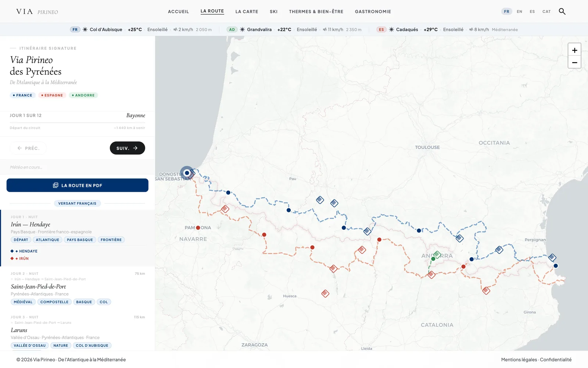The height and width of the screenshot is (368, 588).
Task: Click the Médiéval tag
Action: coord(23,302)
